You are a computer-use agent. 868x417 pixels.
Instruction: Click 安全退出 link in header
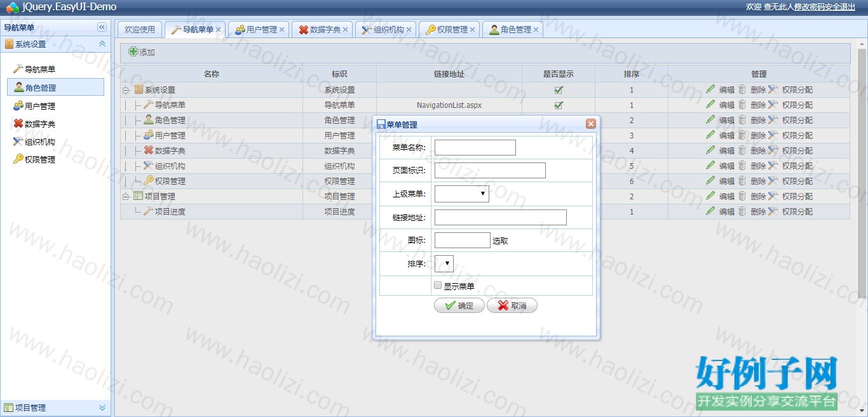point(840,6)
